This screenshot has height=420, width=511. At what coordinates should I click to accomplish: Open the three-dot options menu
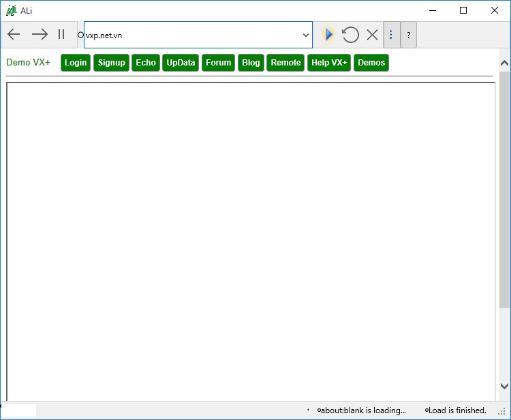391,35
